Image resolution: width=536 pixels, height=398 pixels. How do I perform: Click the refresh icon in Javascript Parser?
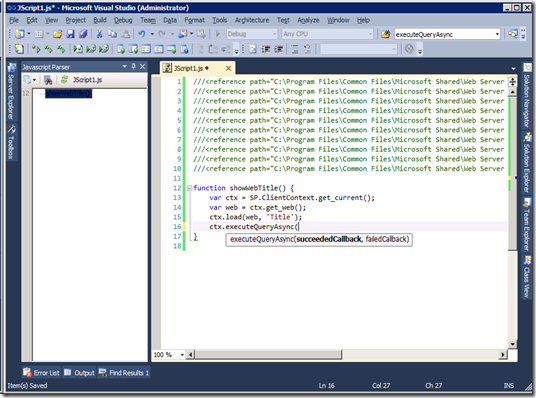[x=64, y=80]
